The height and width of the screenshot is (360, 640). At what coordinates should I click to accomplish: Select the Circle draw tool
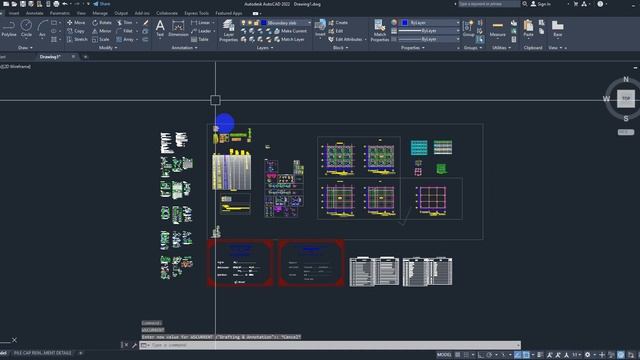point(26,29)
